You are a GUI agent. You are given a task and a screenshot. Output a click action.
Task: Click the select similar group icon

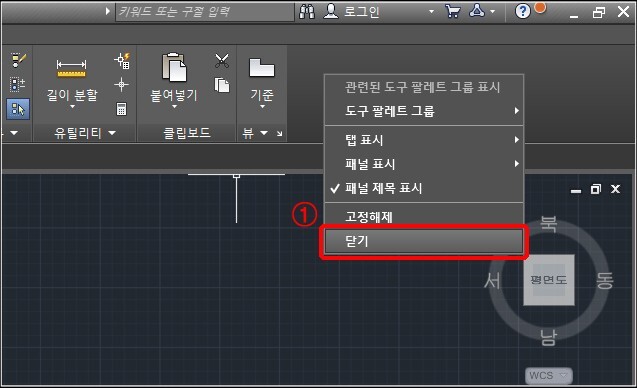(17, 85)
